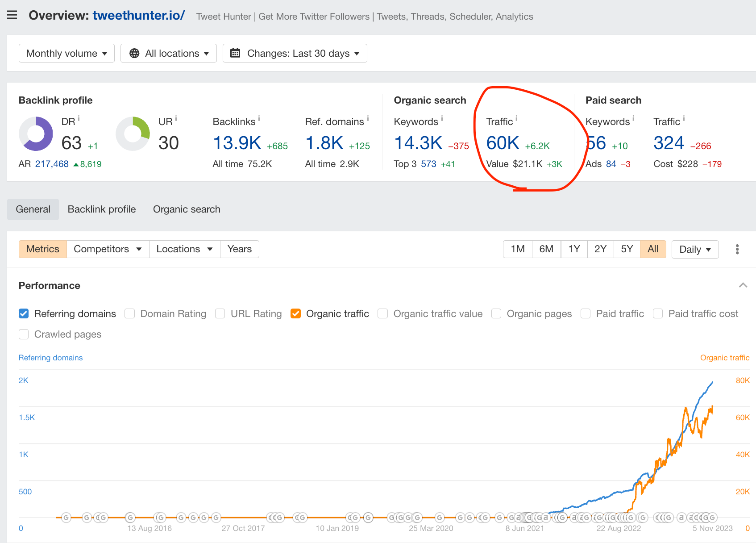The image size is (756, 543).
Task: Click the DR info icon
Action: click(79, 118)
